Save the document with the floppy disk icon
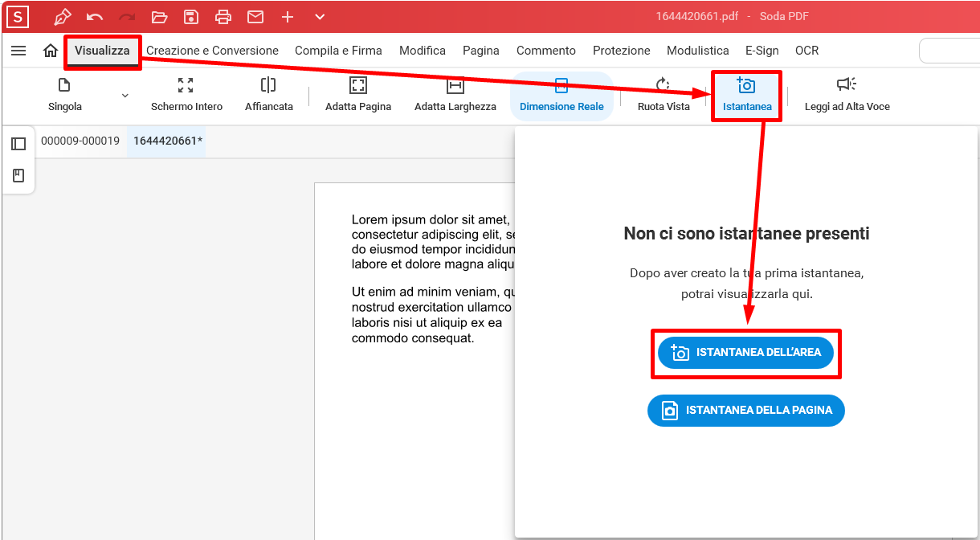The height and width of the screenshot is (540, 980). coord(191,17)
